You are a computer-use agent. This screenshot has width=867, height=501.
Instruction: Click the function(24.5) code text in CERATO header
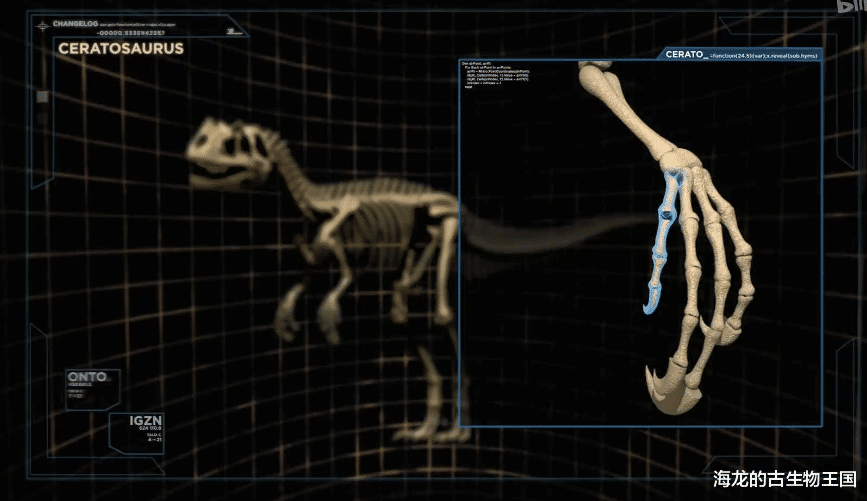(764, 55)
